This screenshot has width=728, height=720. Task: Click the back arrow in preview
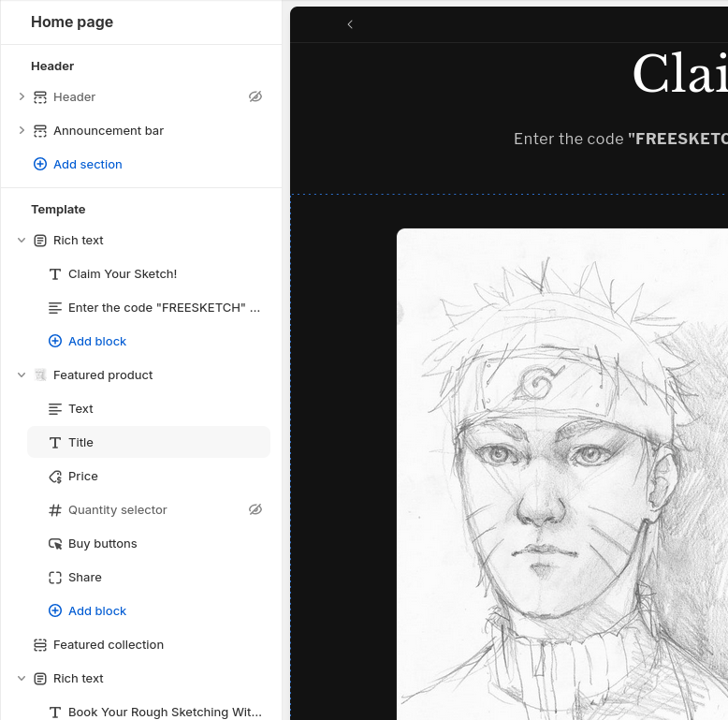click(x=350, y=24)
